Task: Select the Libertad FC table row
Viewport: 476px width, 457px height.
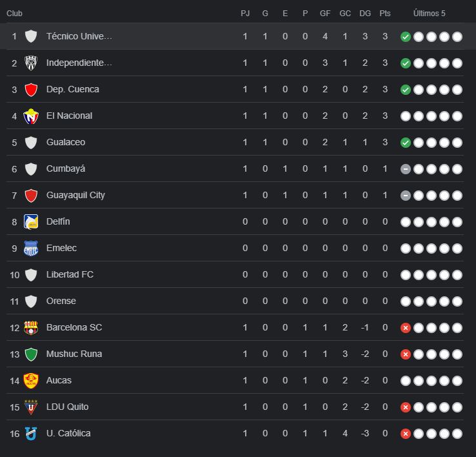Action: [x=237, y=274]
